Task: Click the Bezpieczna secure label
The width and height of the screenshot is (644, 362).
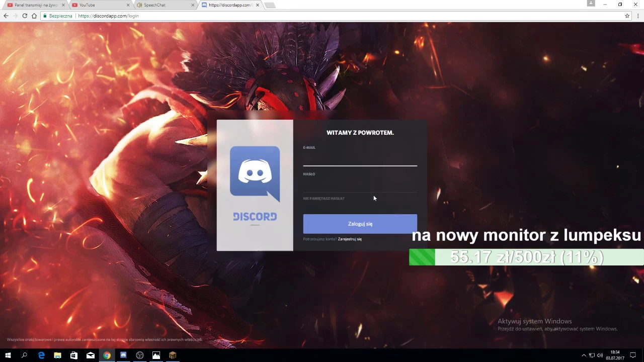Action: click(60, 16)
